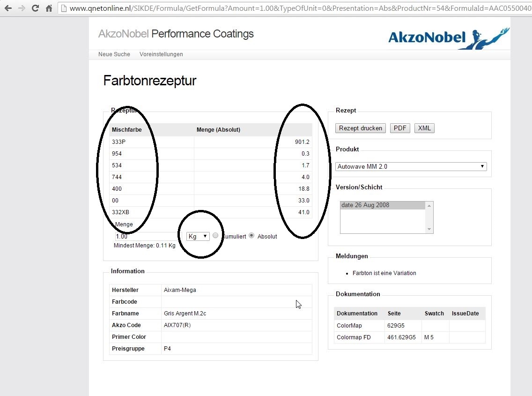Click the AkzoNobel logo

click(x=448, y=38)
